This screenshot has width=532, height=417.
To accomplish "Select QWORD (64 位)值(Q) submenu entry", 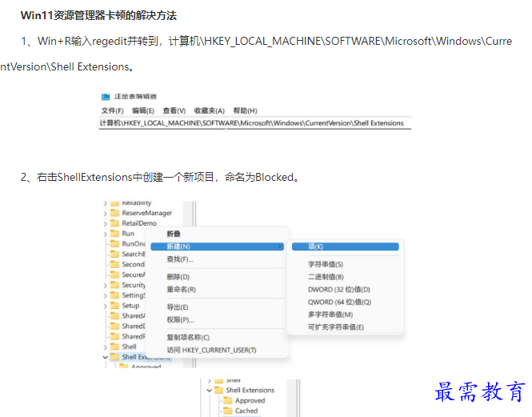I will pyautogui.click(x=340, y=302).
